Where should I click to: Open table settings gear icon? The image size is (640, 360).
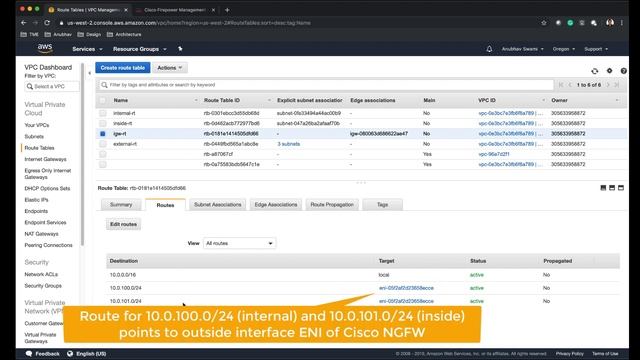point(609,71)
